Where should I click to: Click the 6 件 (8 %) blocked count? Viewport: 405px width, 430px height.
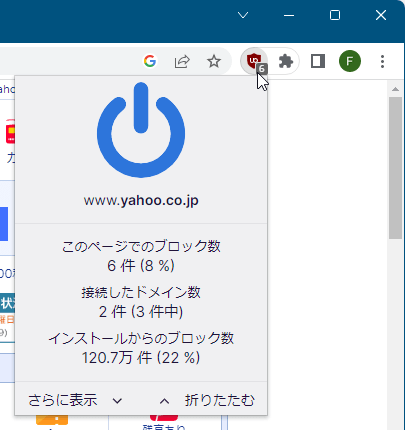[x=141, y=266]
